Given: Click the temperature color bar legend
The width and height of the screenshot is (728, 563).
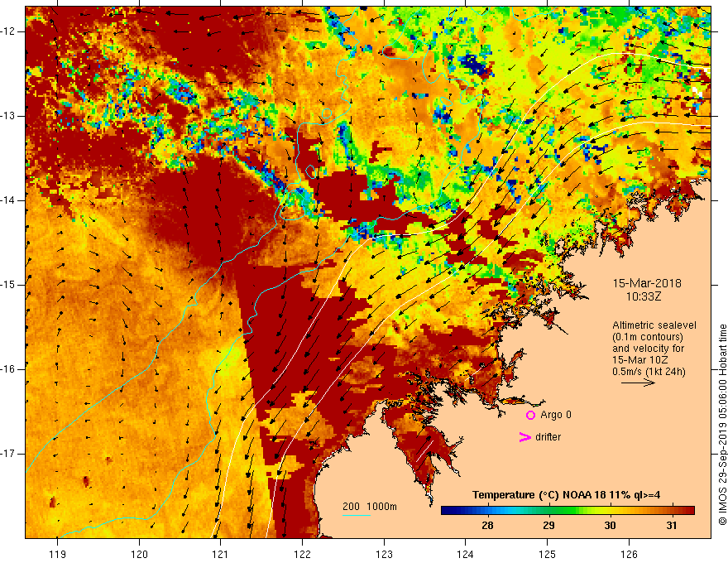Looking at the screenshot, I should pyautogui.click(x=568, y=511).
